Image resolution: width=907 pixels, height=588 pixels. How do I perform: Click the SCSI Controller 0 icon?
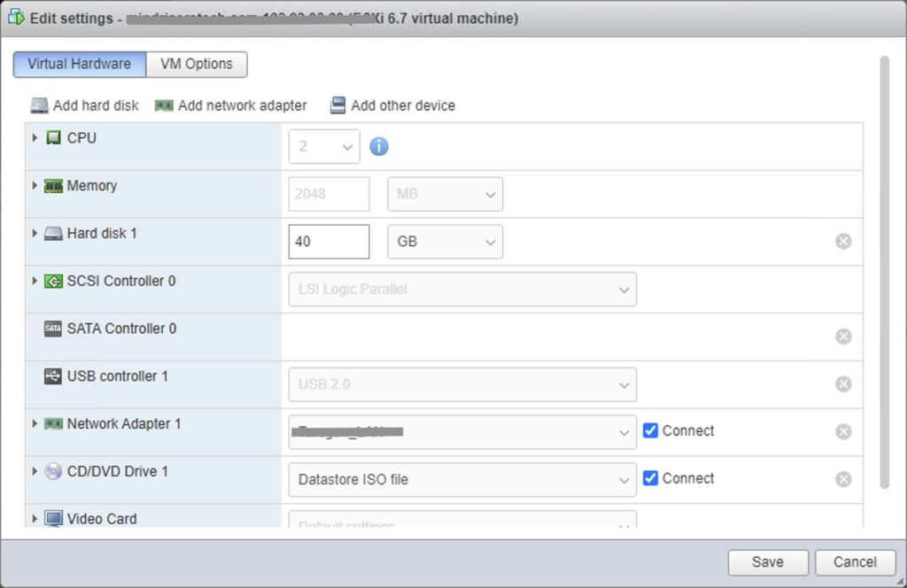click(55, 282)
